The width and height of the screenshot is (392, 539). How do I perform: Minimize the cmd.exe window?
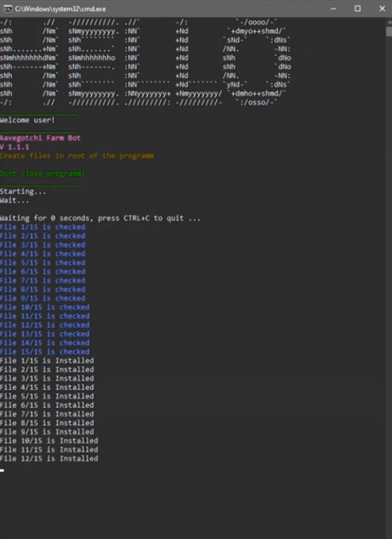[333, 9]
